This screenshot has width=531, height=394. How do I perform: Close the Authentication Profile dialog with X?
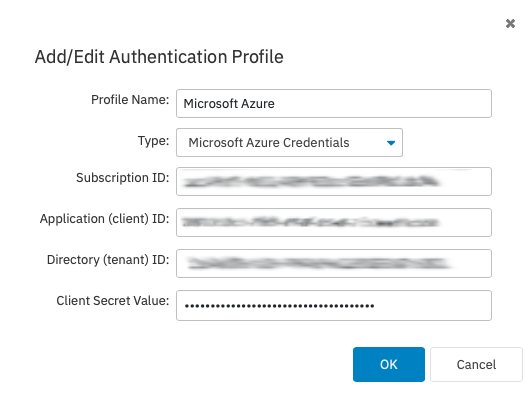(x=510, y=24)
